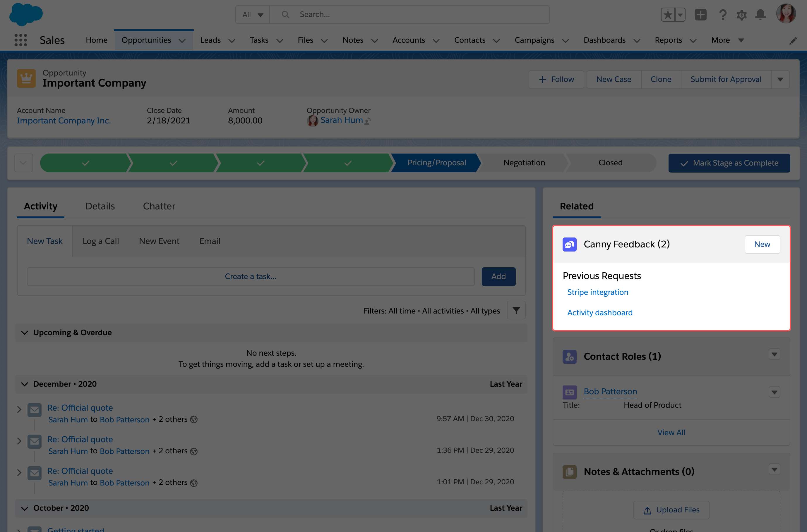The height and width of the screenshot is (532, 807).
Task: Open more actions dropdown beside Submit for Approval
Action: tap(780, 79)
